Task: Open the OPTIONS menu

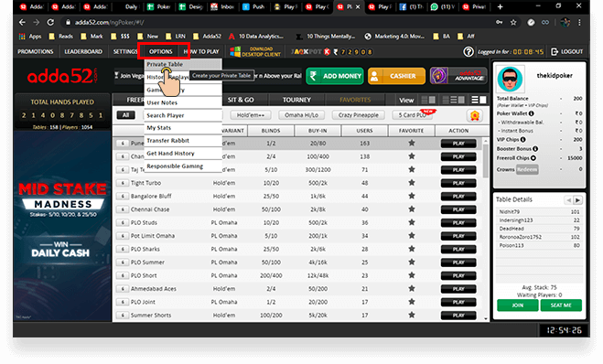Action: [x=161, y=51]
